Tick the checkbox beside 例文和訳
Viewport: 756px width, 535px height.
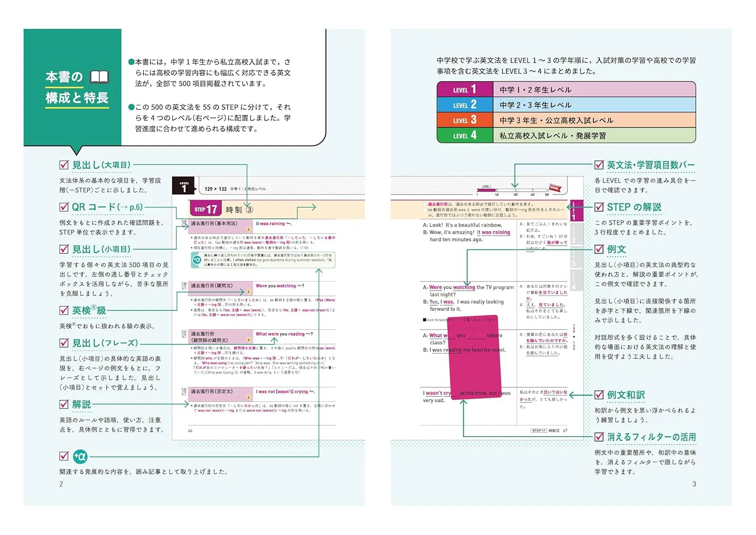coord(599,395)
